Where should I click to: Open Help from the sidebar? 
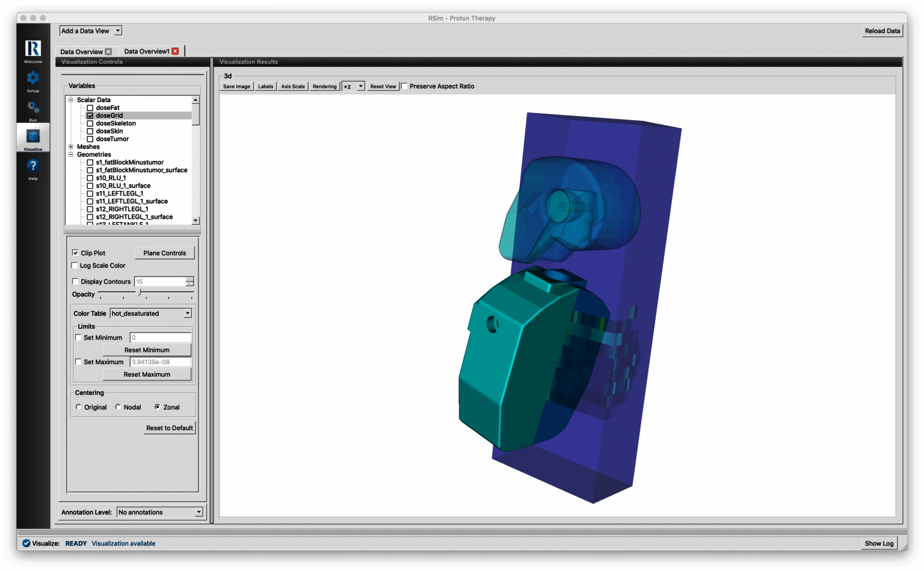click(x=32, y=166)
